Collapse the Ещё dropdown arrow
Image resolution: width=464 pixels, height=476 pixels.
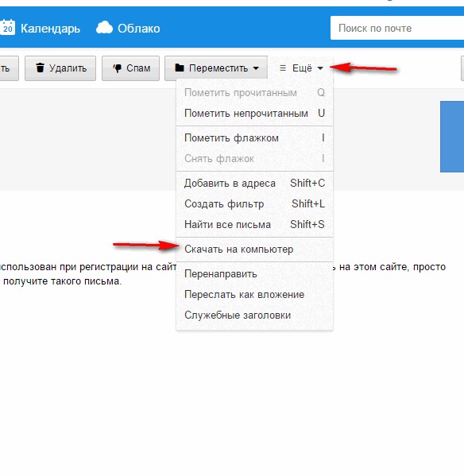pos(320,68)
